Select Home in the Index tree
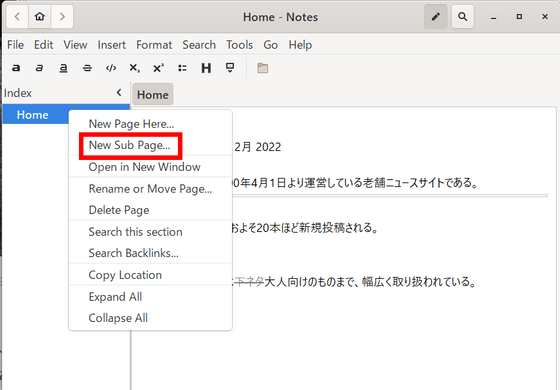 (32, 115)
